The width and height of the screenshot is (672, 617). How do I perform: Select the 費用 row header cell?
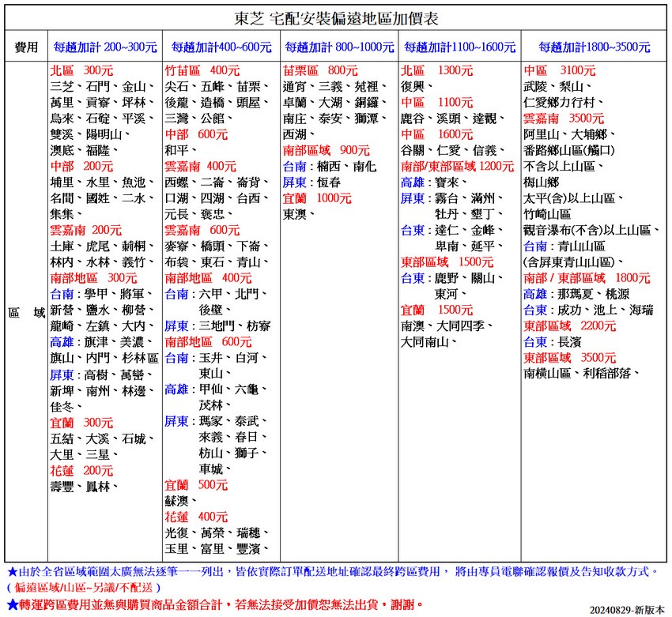(26, 47)
